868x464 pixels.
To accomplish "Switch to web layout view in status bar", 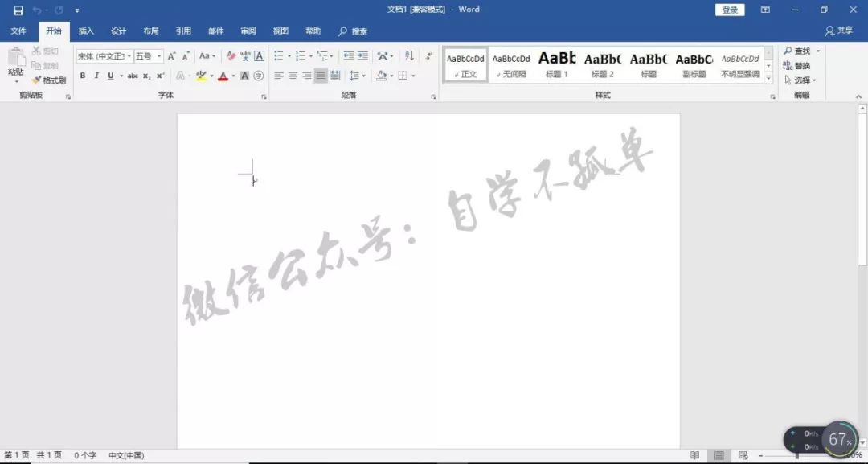I will click(743, 455).
